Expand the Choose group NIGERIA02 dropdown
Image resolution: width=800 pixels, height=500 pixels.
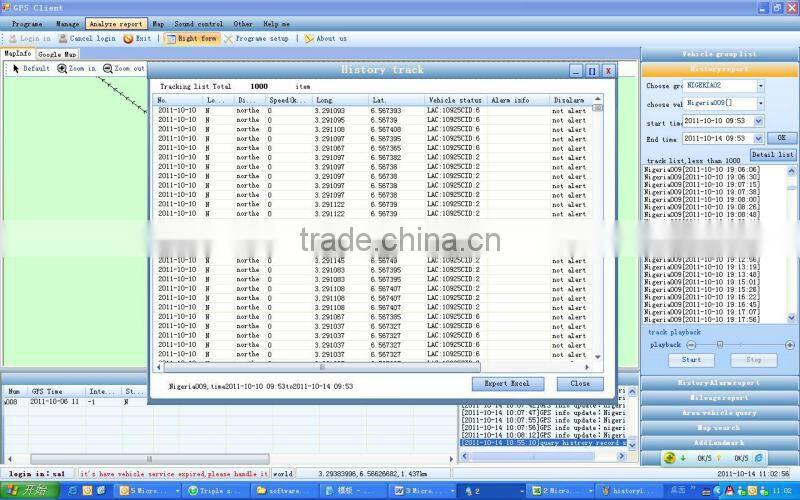coord(760,86)
